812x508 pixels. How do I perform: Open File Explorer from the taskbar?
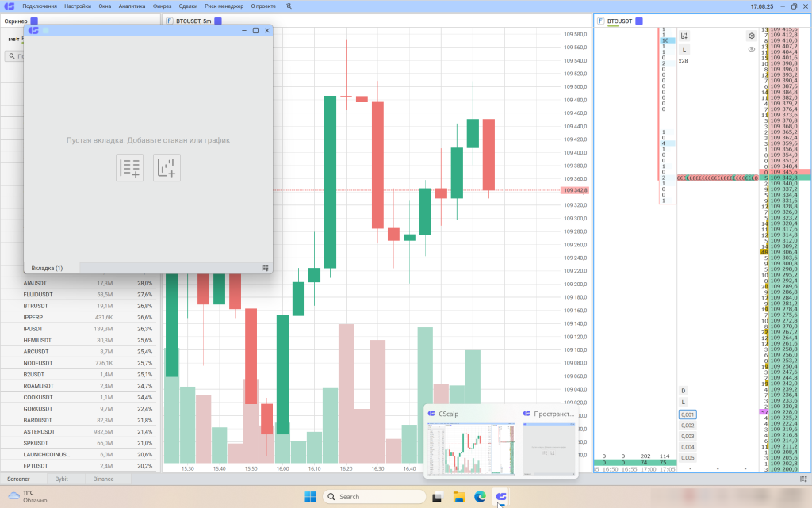pyautogui.click(x=458, y=497)
